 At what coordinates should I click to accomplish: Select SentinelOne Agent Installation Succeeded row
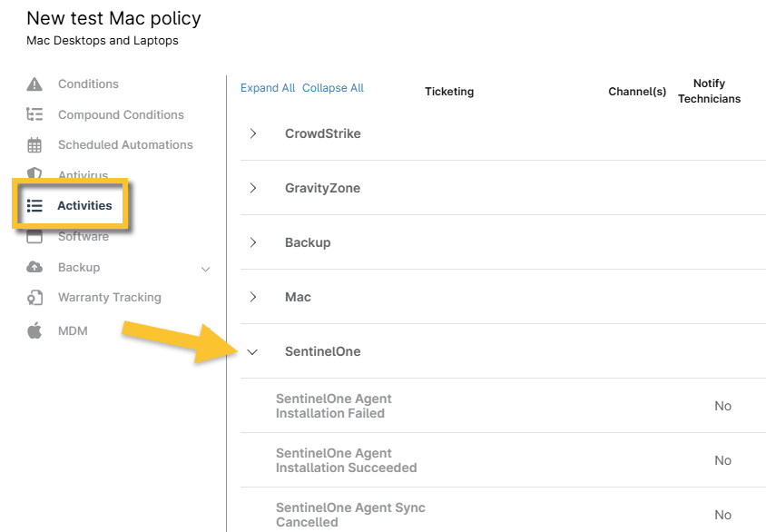click(346, 460)
